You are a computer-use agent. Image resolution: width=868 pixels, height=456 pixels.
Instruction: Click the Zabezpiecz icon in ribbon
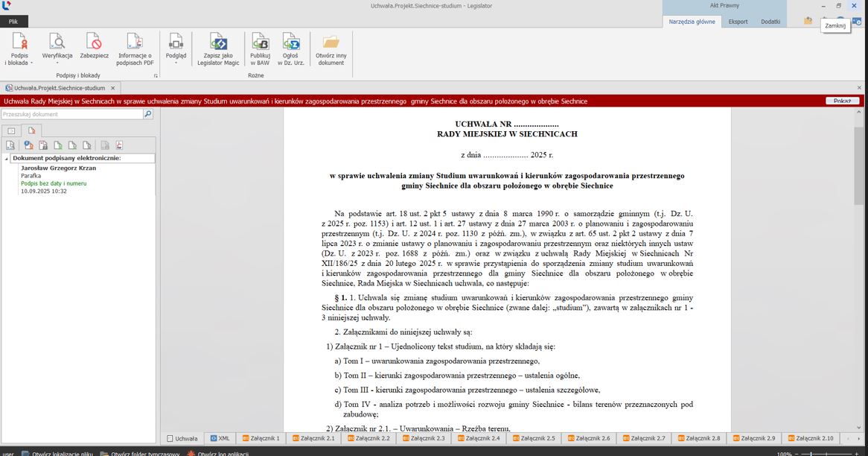coord(94,42)
